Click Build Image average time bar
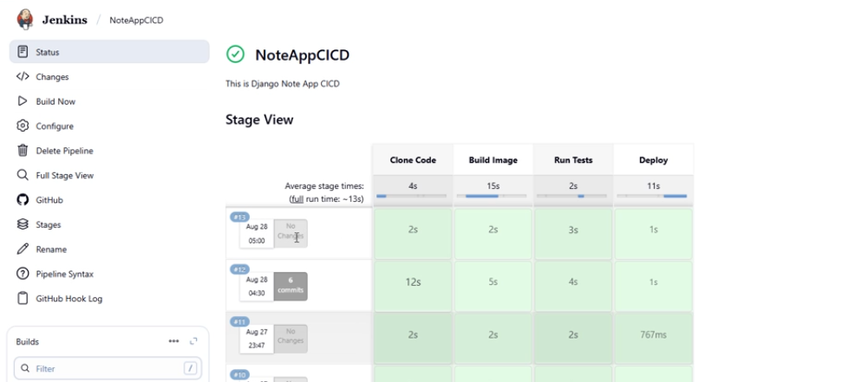 pyautogui.click(x=492, y=196)
